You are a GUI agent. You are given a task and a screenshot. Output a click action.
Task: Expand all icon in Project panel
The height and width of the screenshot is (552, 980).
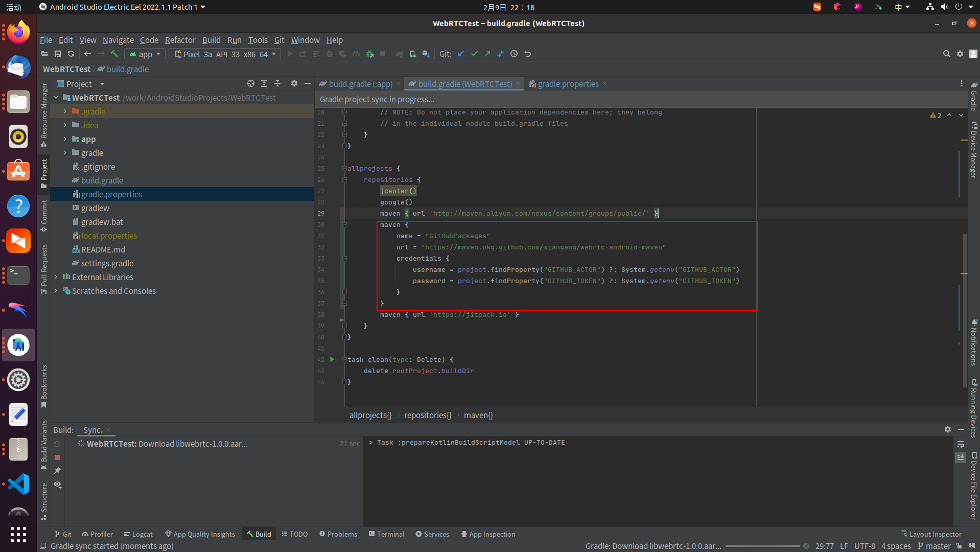click(264, 83)
